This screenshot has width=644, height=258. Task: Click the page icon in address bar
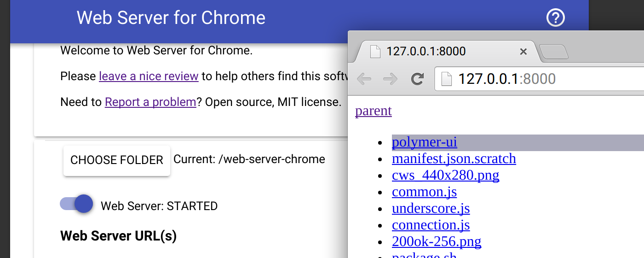pyautogui.click(x=446, y=79)
